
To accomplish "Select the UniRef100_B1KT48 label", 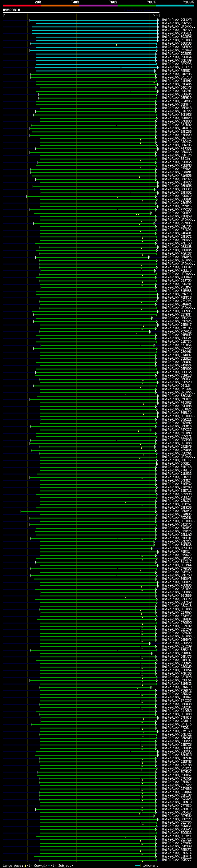I will pyautogui.click(x=177, y=467).
